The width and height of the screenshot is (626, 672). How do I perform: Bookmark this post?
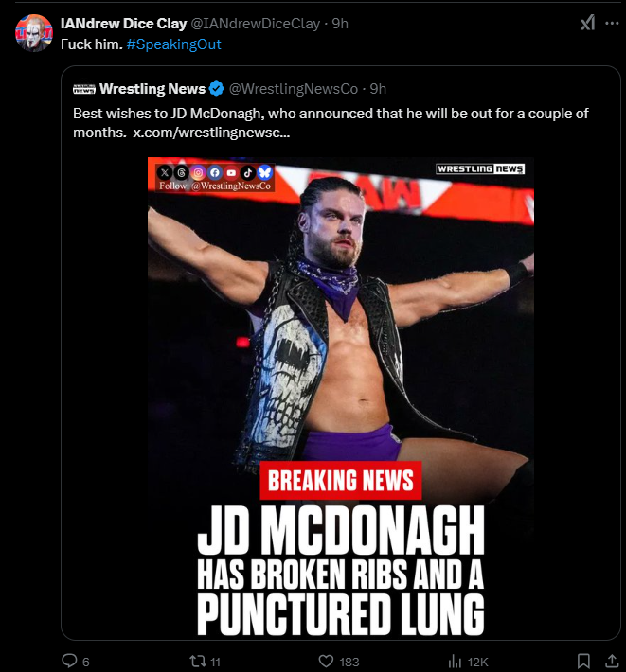click(584, 661)
